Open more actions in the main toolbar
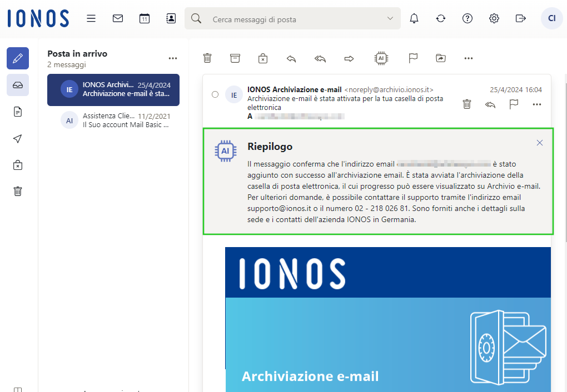Viewport: 567px width, 392px height. point(469,58)
